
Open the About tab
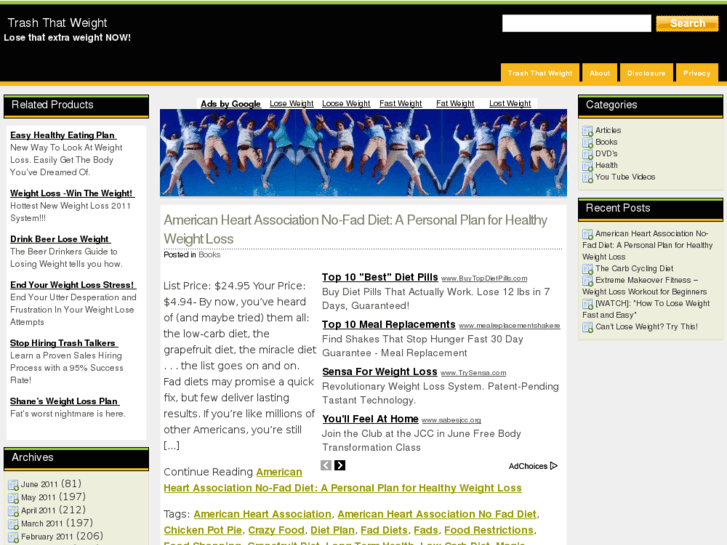[x=599, y=73]
